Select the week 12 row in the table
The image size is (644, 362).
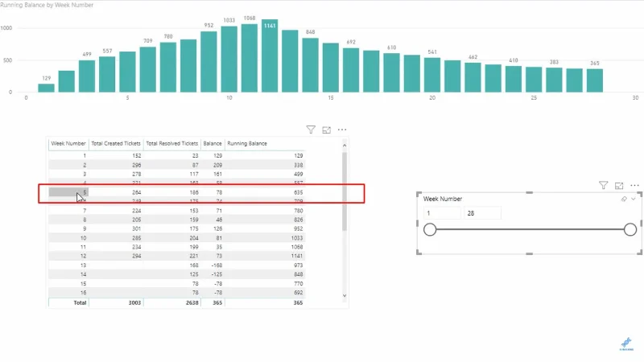coord(176,256)
